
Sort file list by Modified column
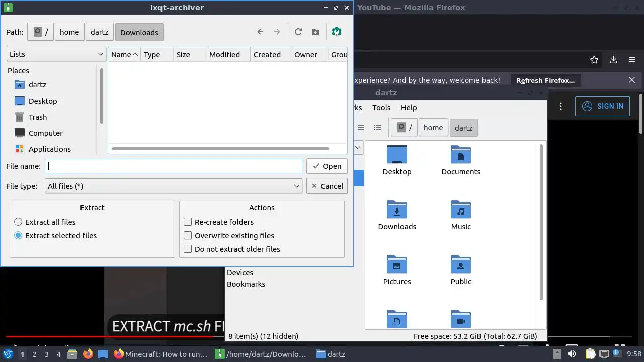(x=228, y=54)
